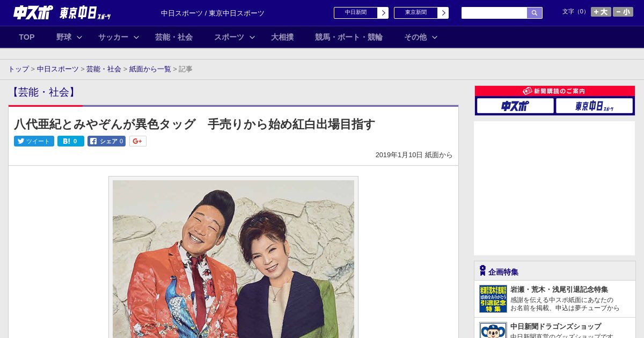This screenshot has width=644, height=338.
Task: Click date text 2019年1月10日 紙面から
Action: [x=414, y=155]
